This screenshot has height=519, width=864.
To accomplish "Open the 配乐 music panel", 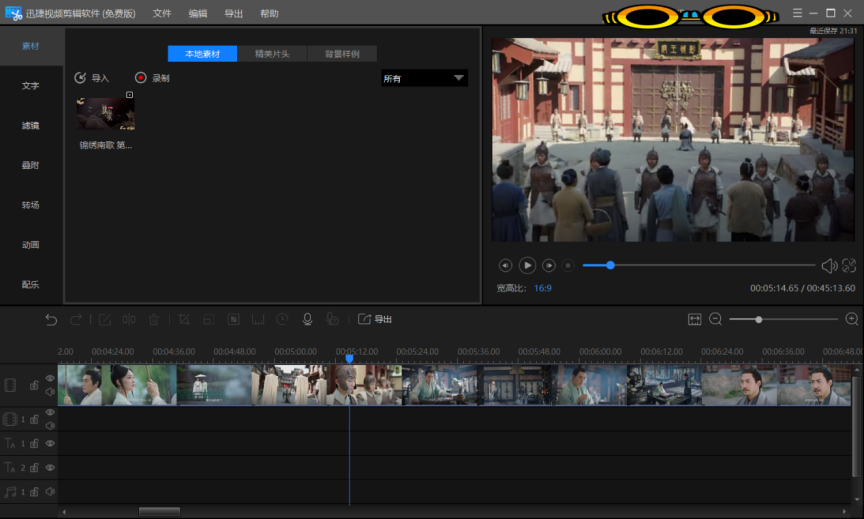I will [x=31, y=284].
